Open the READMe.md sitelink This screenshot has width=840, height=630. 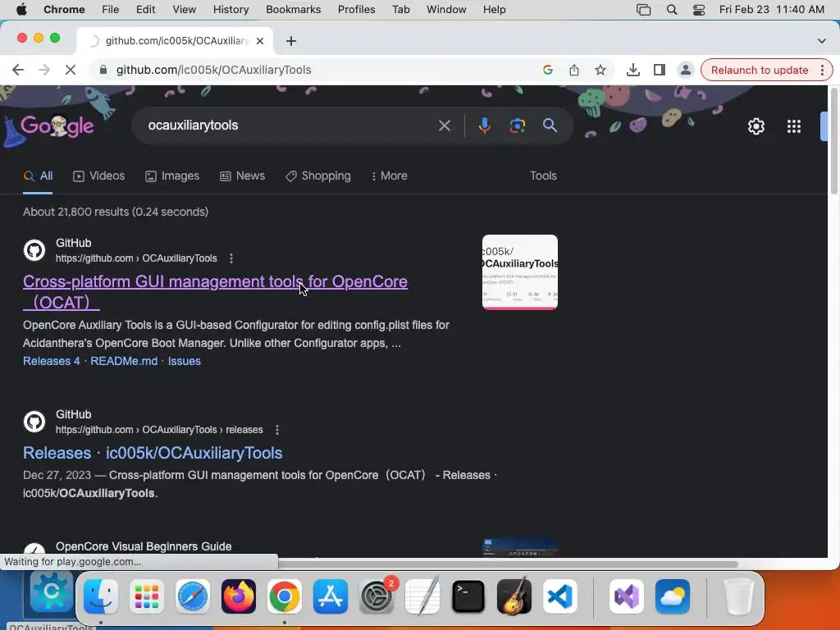(x=124, y=361)
